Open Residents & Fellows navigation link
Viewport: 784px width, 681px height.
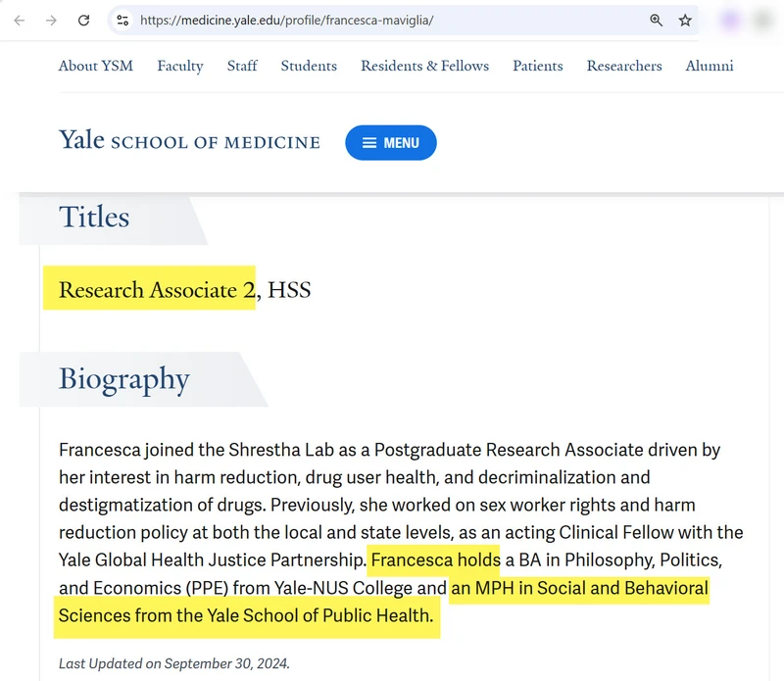pyautogui.click(x=424, y=66)
